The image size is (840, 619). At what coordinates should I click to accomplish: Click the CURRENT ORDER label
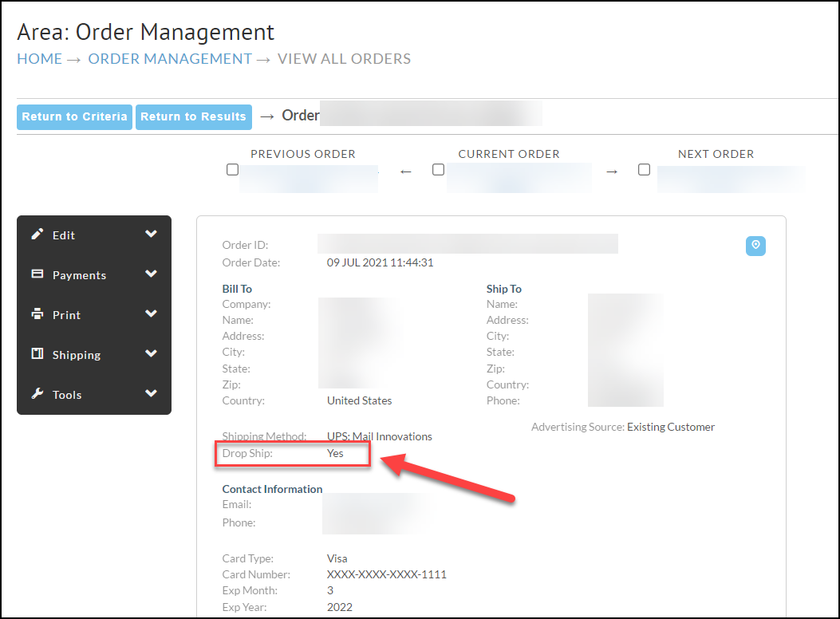tap(509, 154)
